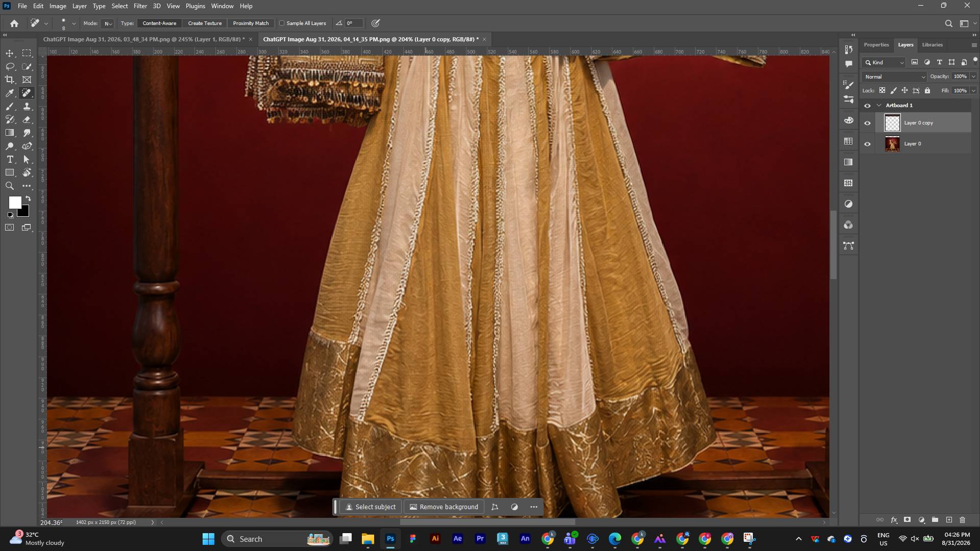
Task: Select the Move tool
Action: coord(10,54)
